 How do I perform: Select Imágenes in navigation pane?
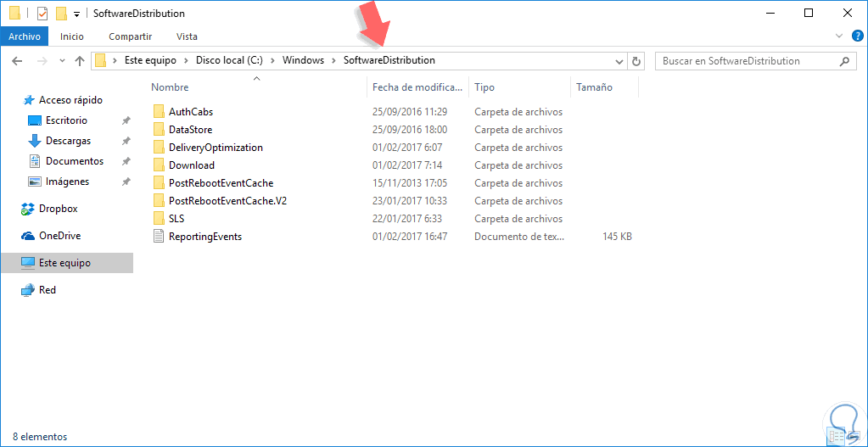pos(67,182)
